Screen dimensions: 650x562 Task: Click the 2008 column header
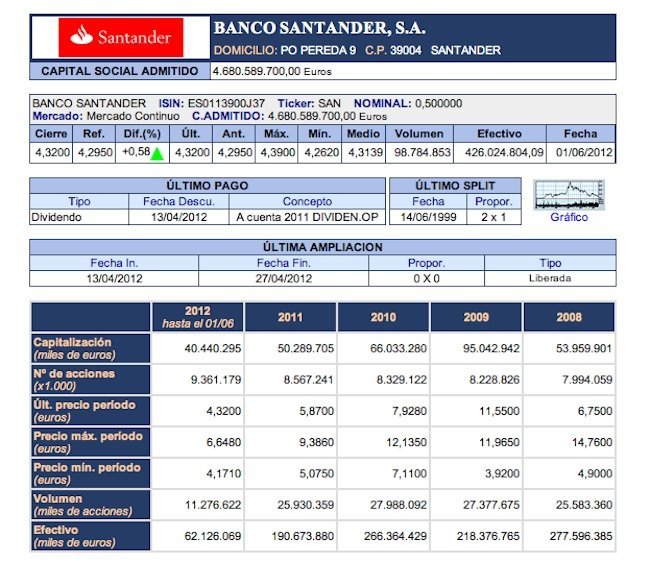[569, 317]
